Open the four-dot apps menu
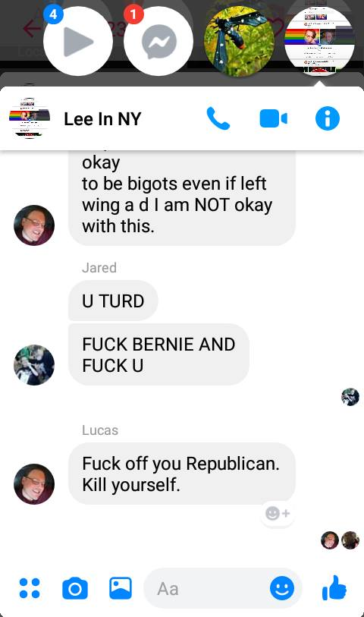Viewport: 364px width, 617px height. click(x=30, y=588)
